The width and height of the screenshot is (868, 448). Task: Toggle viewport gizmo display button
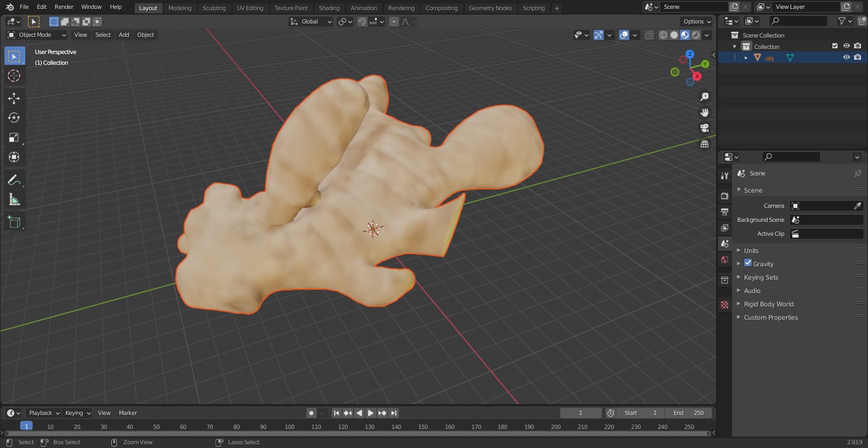(599, 35)
